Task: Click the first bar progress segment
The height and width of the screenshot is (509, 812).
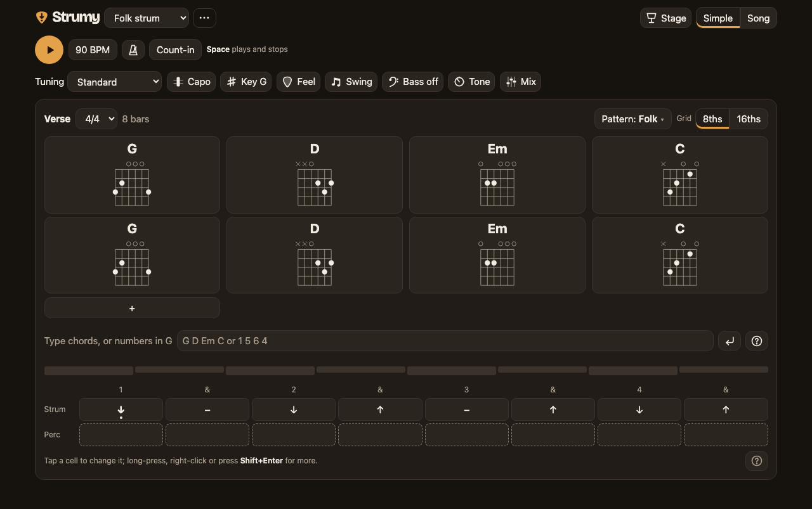Action: pos(89,370)
